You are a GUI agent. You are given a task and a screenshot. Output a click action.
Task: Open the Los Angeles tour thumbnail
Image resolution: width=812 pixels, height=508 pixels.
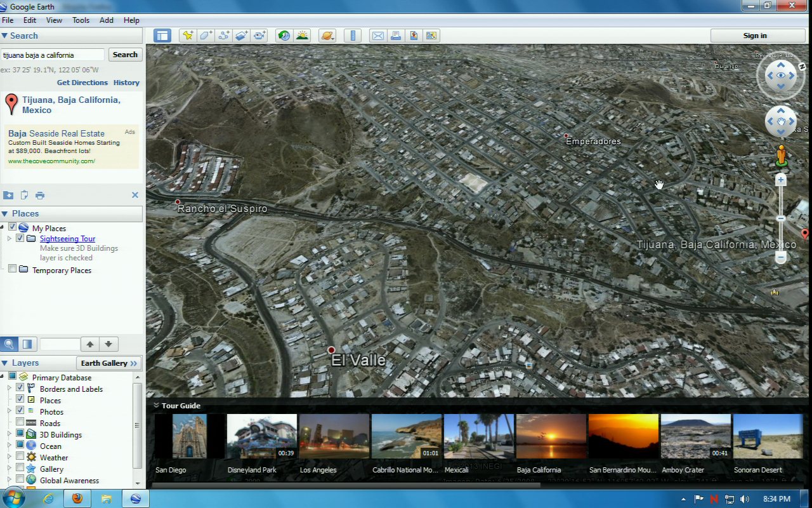coord(334,436)
